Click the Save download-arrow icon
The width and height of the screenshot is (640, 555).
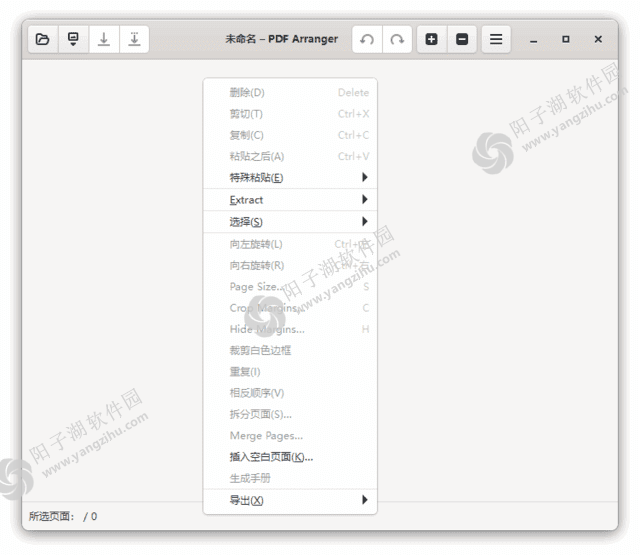(104, 39)
